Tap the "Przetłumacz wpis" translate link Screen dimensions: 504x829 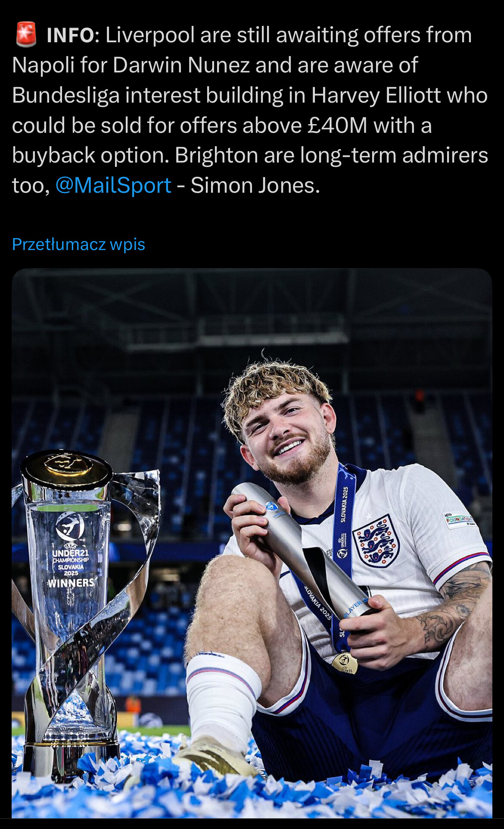(78, 244)
